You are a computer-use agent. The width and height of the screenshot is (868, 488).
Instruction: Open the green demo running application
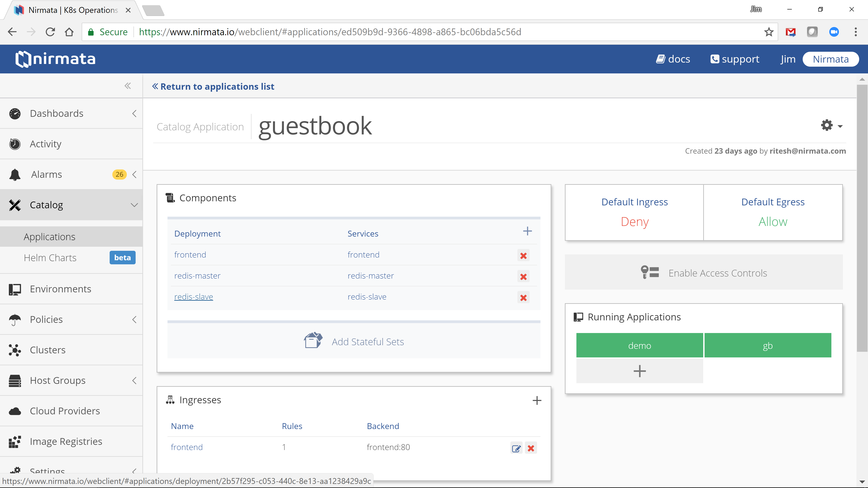point(639,345)
